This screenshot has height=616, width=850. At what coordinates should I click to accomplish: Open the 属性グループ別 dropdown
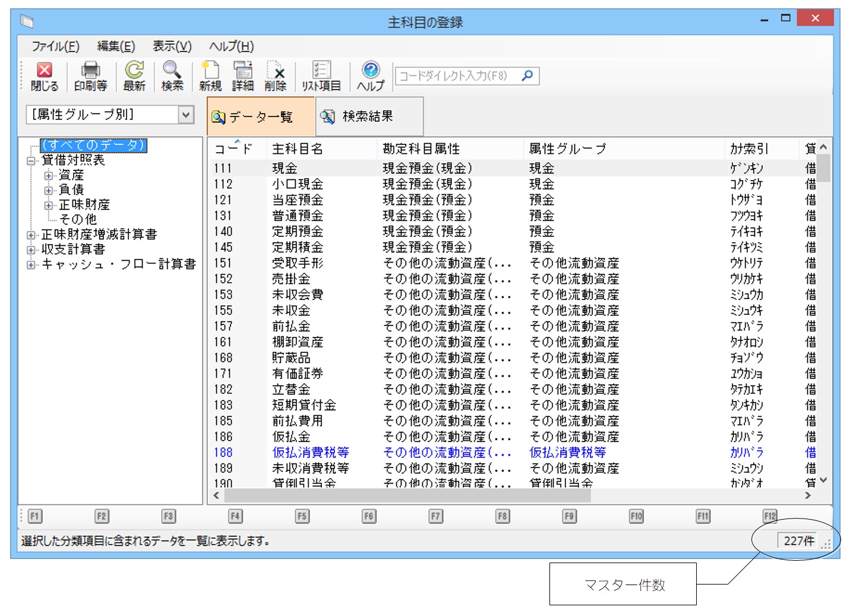pyautogui.click(x=186, y=115)
